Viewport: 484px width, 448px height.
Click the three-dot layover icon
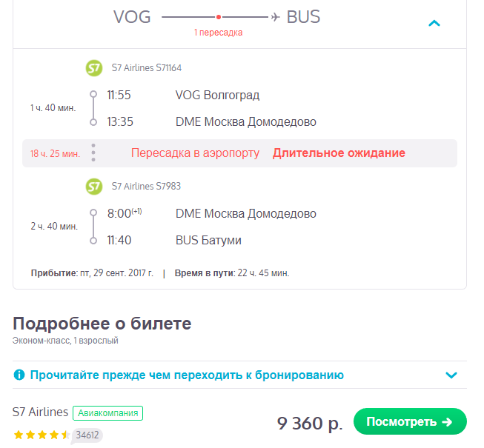[x=93, y=153]
